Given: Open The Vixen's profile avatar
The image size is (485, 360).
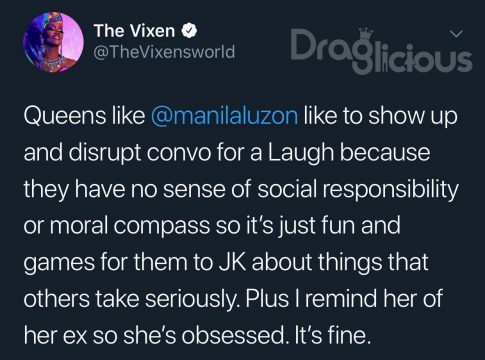Looking at the screenshot, I should 53,42.
